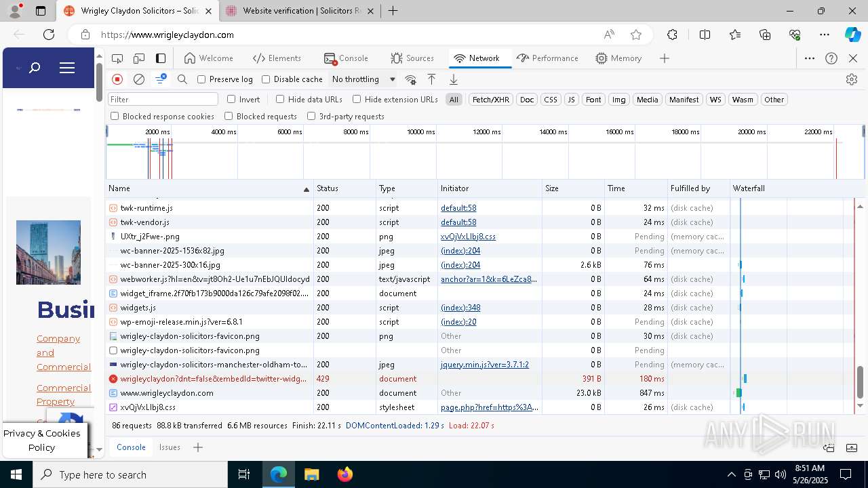Open the Memory tab
The height and width of the screenshot is (488, 868).
618,58
